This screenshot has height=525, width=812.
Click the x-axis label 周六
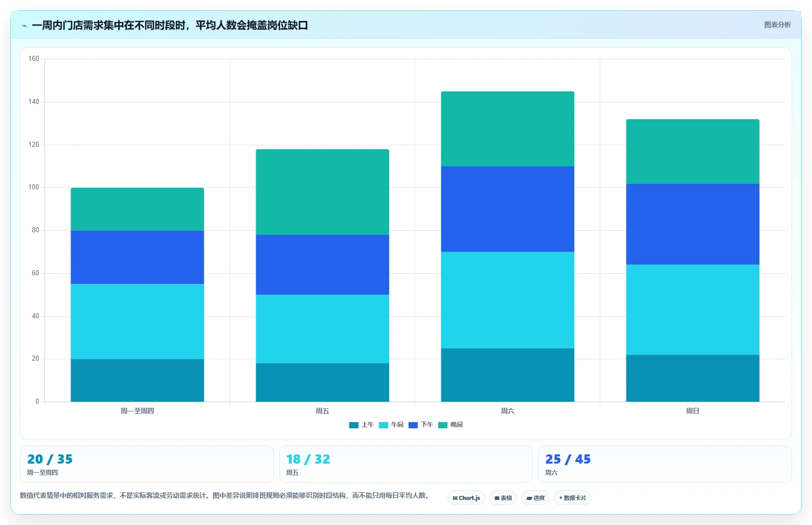pos(508,411)
